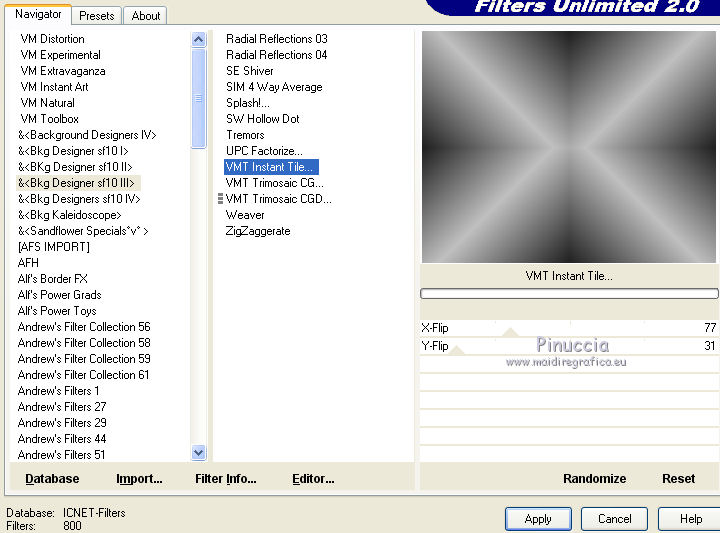Open Filter Info...

tap(225, 478)
